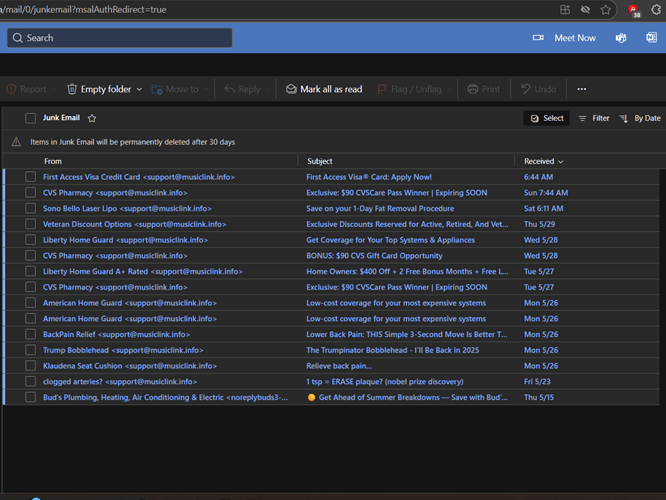Open the more options ellipsis menu

(581, 89)
